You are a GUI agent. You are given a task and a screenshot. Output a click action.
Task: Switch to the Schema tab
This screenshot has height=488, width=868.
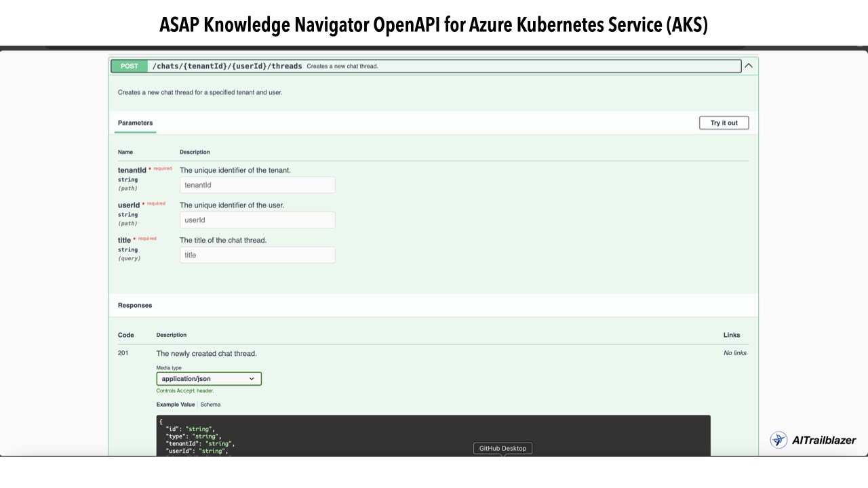(210, 405)
